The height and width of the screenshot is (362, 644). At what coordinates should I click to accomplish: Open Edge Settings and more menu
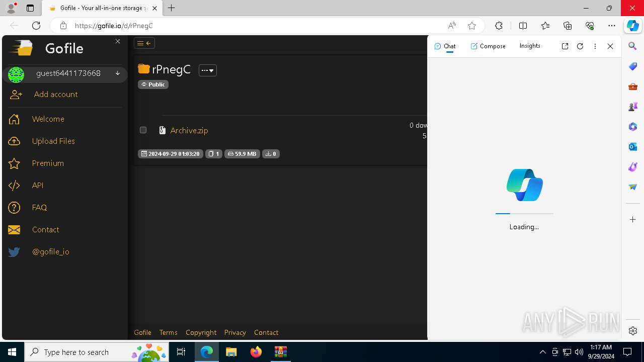pyautogui.click(x=612, y=26)
